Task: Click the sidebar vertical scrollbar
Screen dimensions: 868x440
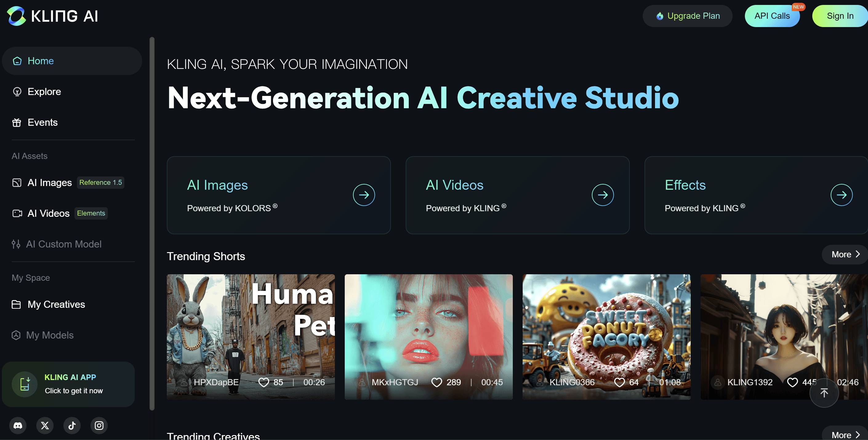Action: (x=152, y=224)
